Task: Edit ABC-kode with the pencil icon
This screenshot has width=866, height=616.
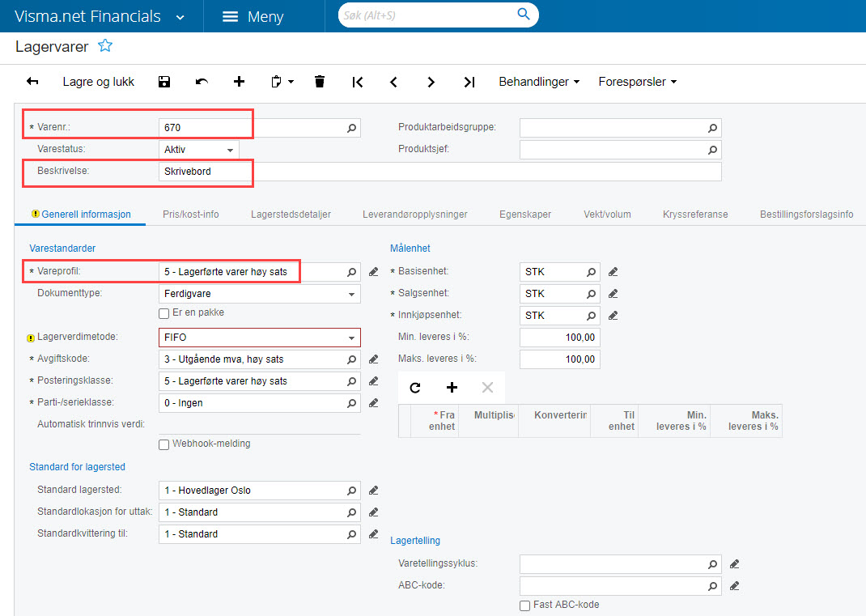Action: 735,585
